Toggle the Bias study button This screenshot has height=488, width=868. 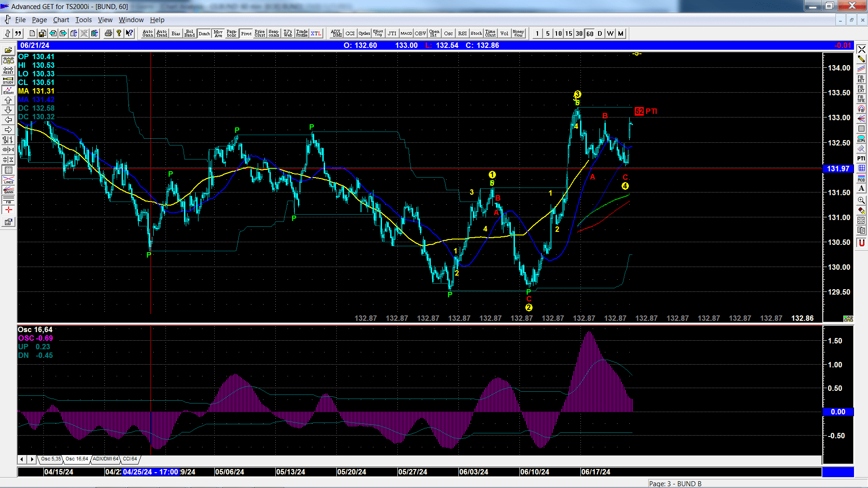point(176,33)
